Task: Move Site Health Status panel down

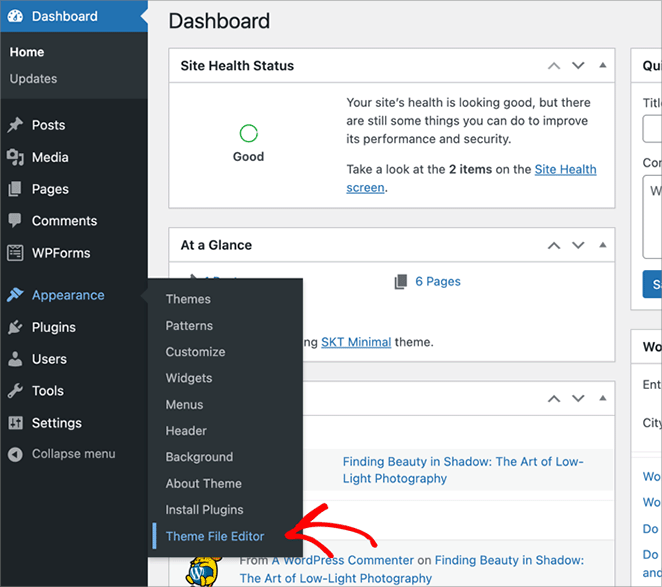Action: tap(577, 66)
